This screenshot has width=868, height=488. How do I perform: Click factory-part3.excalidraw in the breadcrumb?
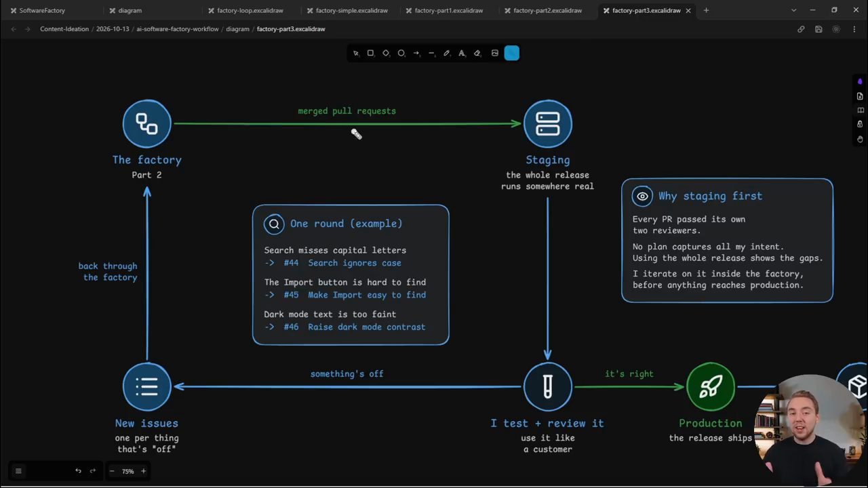[x=291, y=29]
